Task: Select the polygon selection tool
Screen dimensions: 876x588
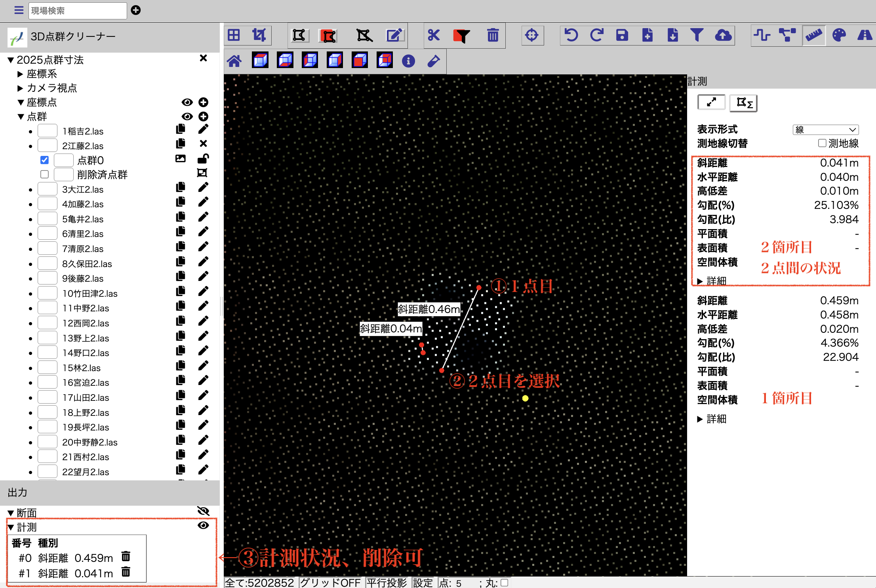Action: (x=299, y=36)
